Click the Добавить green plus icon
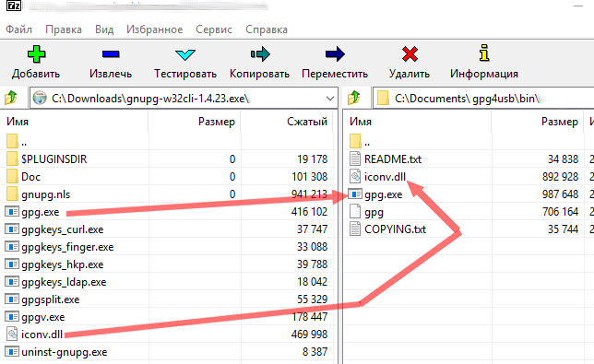594x364 pixels. pos(36,54)
